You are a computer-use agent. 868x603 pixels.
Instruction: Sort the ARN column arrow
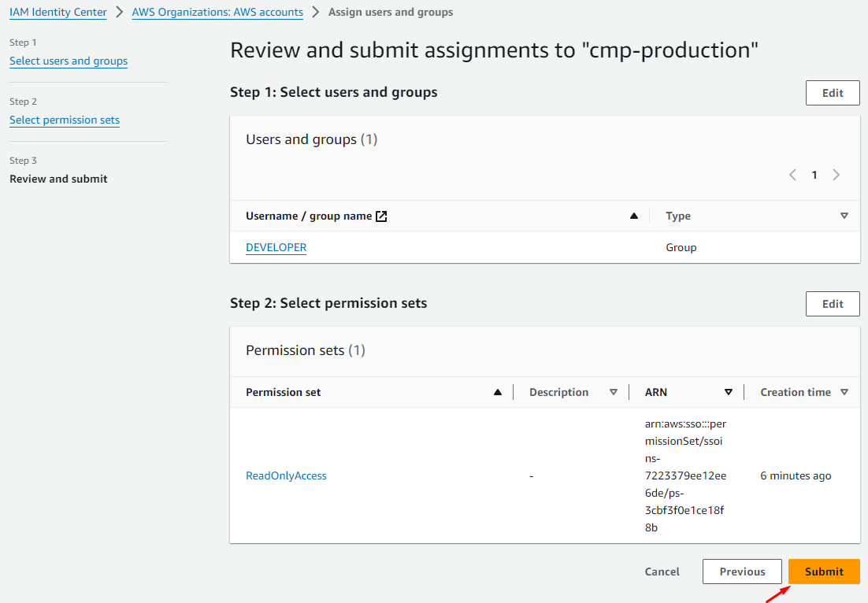(729, 392)
